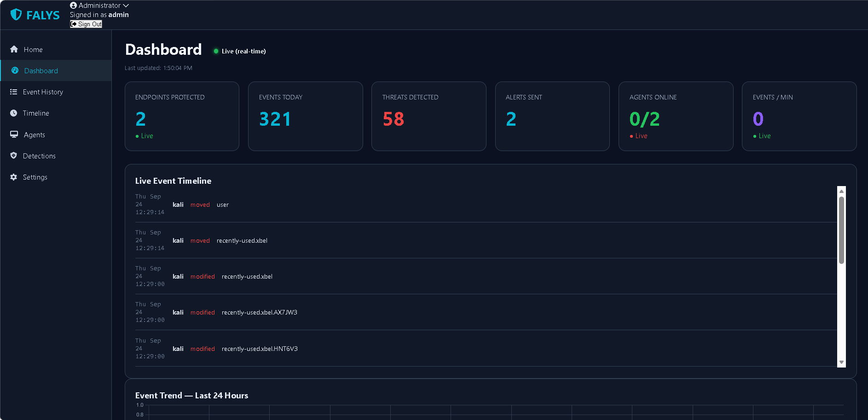Click the recently-used.xbel.HNT6V3 file name
868x420 pixels.
pyautogui.click(x=260, y=349)
